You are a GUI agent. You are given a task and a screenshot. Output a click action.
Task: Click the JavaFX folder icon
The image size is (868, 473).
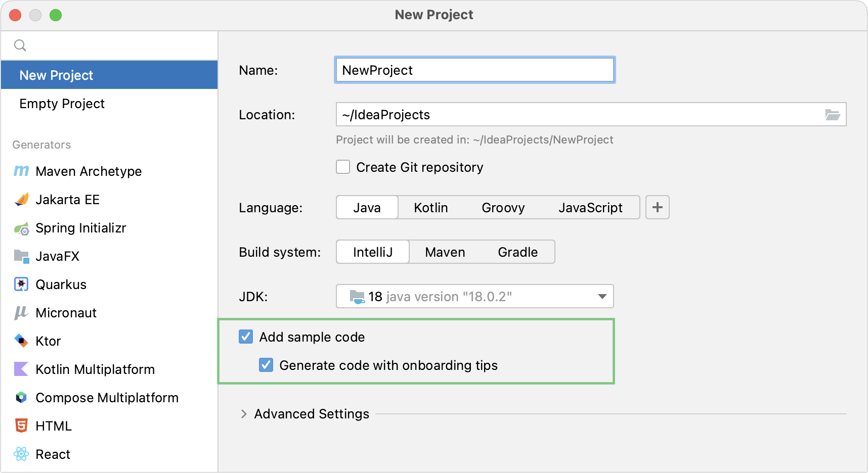(x=21, y=256)
